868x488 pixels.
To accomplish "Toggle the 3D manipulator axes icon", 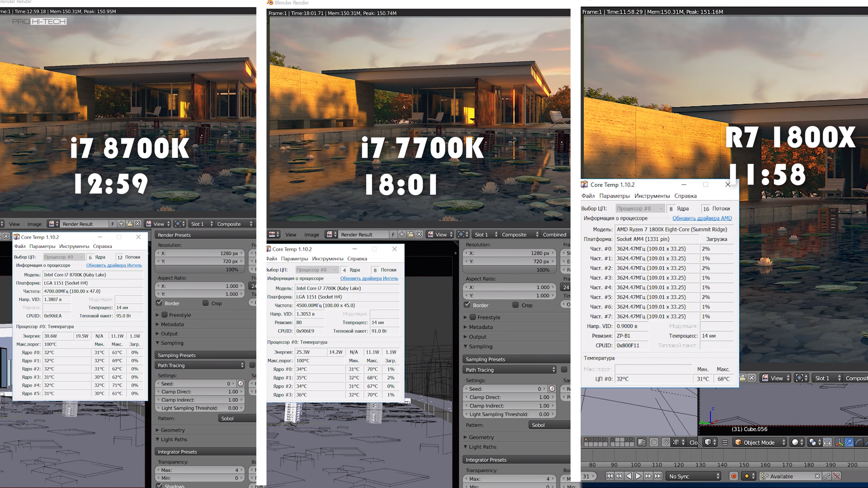I will tap(840, 442).
